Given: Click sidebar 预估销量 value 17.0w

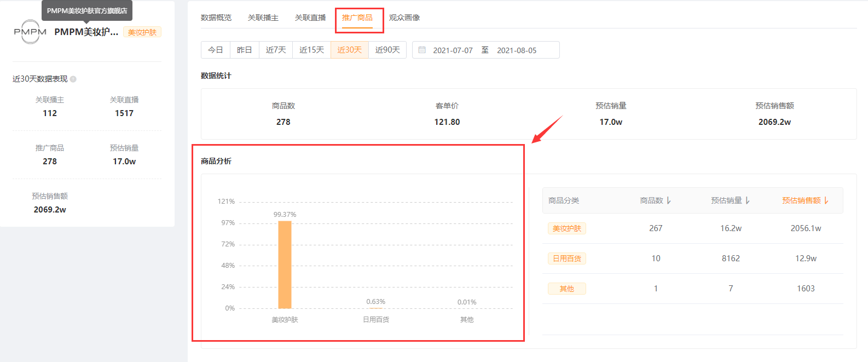Looking at the screenshot, I should coord(124,162).
